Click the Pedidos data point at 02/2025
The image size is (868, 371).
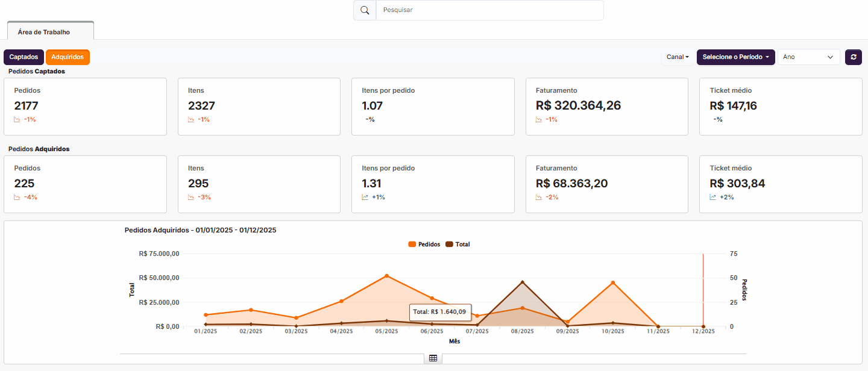click(x=251, y=310)
